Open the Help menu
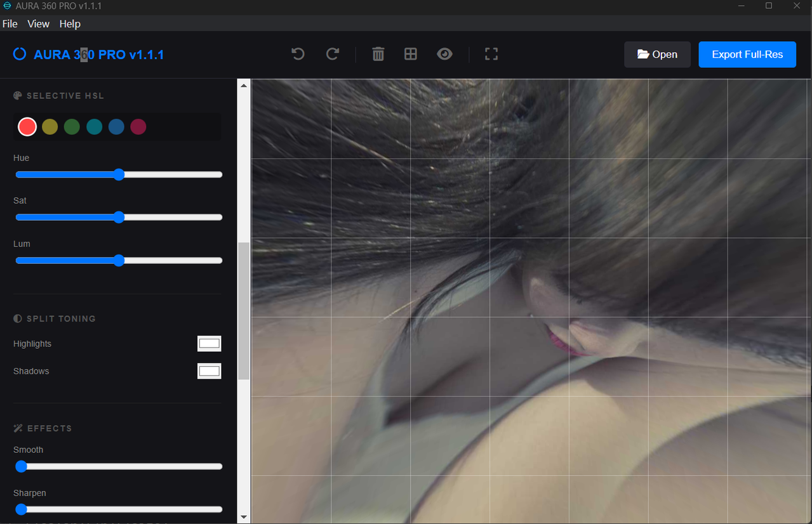 [x=70, y=23]
